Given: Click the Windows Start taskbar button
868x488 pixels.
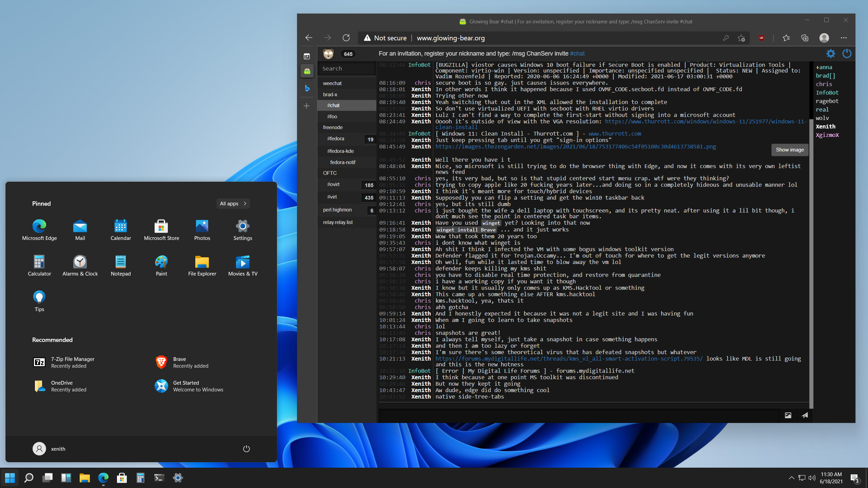Looking at the screenshot, I should click(10, 478).
